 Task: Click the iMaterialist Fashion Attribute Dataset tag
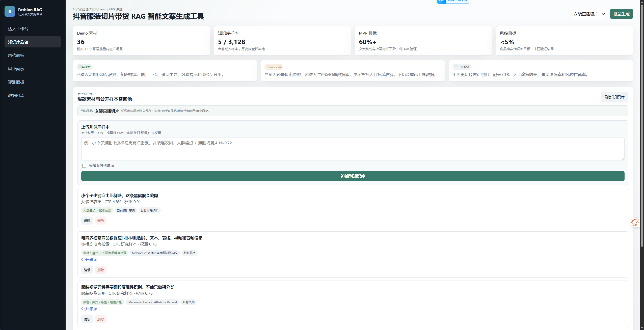[x=152, y=302]
